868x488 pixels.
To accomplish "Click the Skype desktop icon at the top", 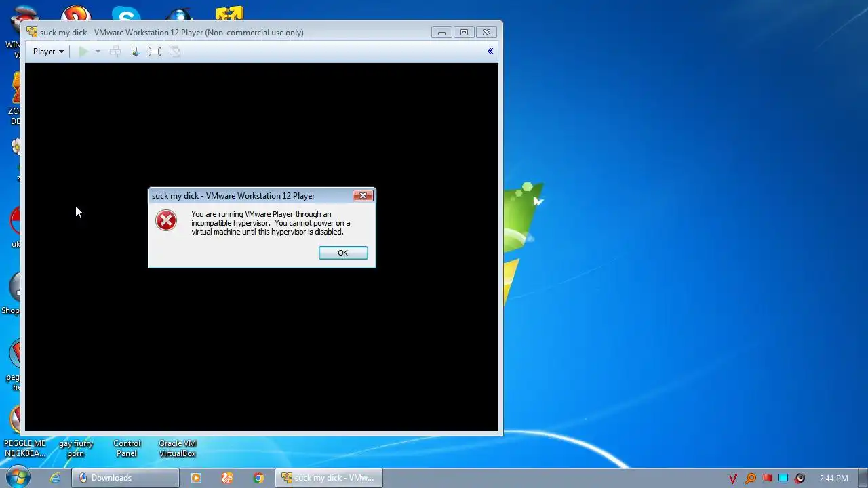I will coord(126,14).
